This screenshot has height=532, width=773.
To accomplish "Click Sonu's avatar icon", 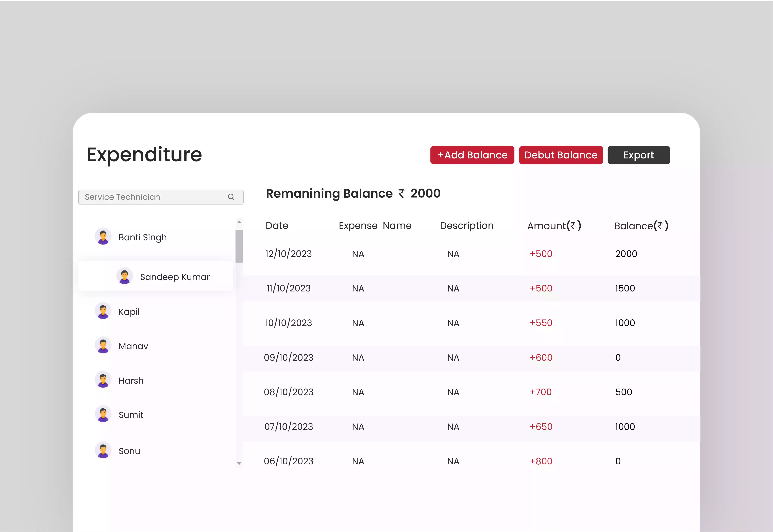I will pyautogui.click(x=103, y=450).
